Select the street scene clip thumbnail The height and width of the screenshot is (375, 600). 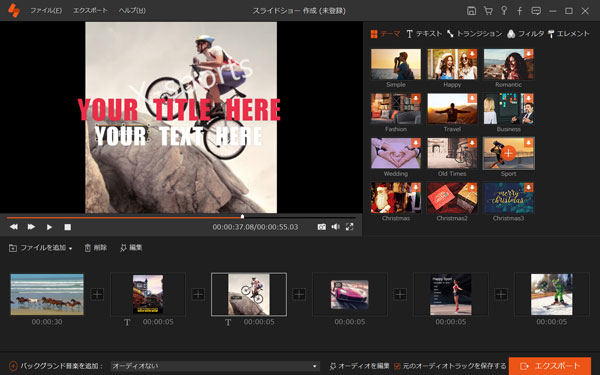click(148, 294)
